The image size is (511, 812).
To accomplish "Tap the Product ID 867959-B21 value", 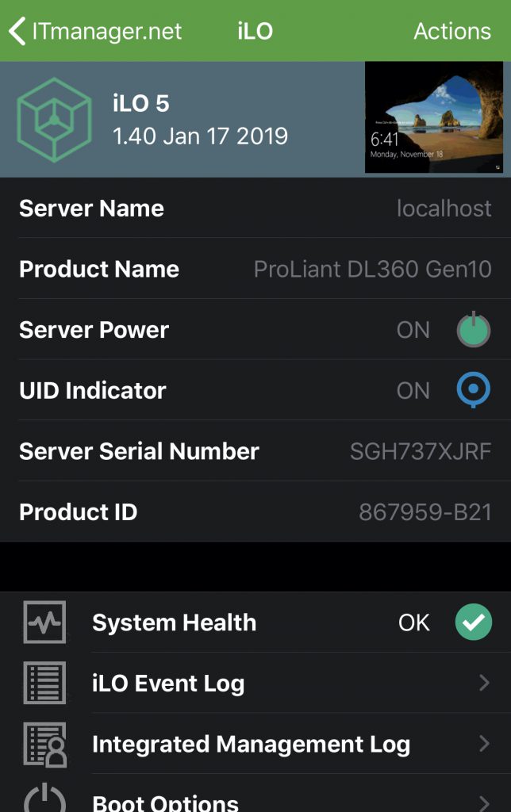I will (x=425, y=512).
